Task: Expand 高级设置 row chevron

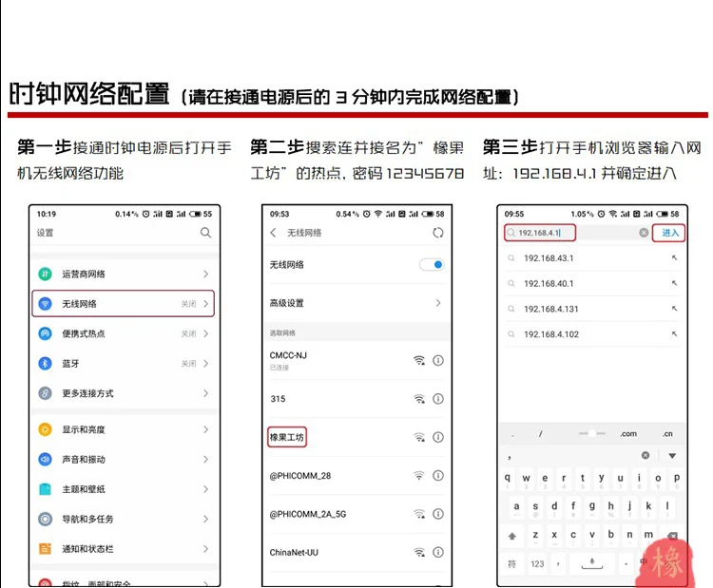Action: pos(438,303)
